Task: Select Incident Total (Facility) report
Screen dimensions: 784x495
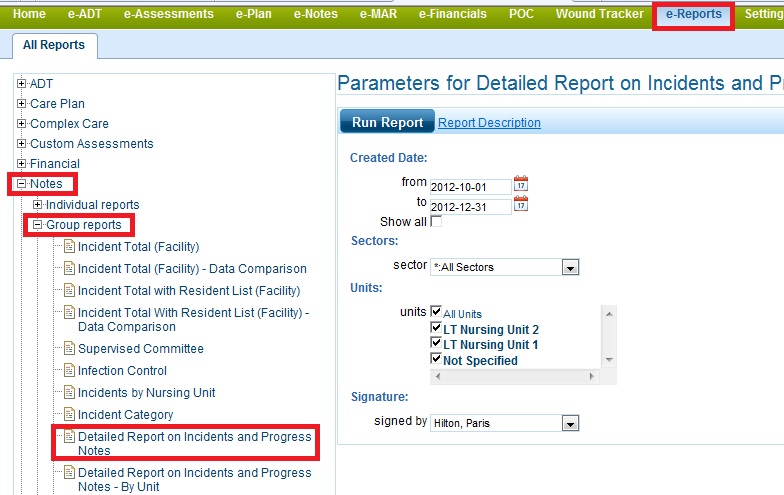Action: (138, 246)
